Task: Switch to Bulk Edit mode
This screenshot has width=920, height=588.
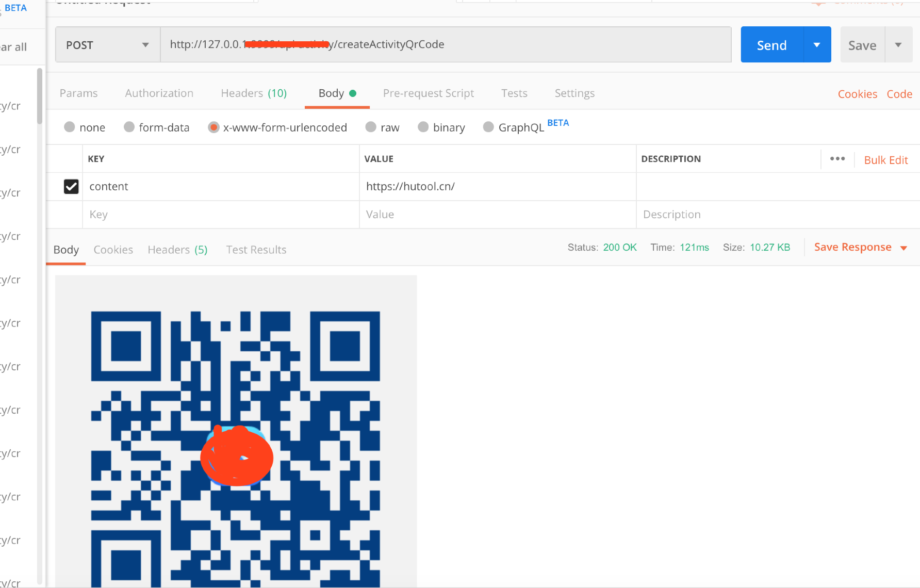Action: pos(886,160)
